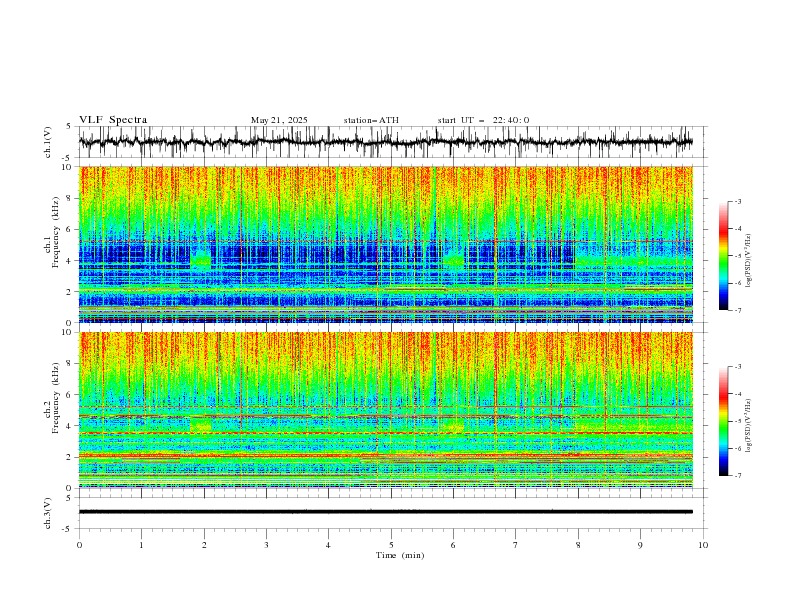This screenshot has width=792, height=612.
Task: Click the "5" tick on ch.1(V) axis
Action: pos(68,126)
